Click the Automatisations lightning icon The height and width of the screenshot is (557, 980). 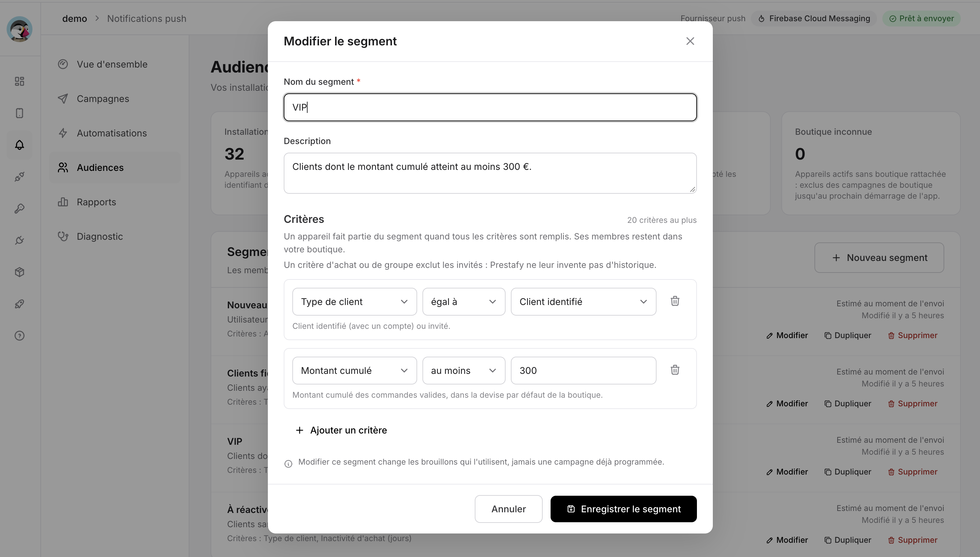click(63, 133)
